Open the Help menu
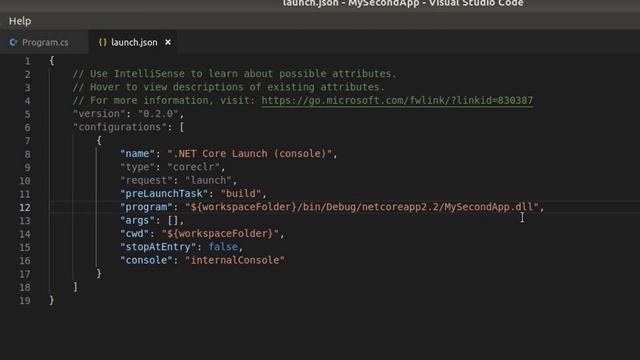Screen dimensions: 640x360 coord(20,21)
